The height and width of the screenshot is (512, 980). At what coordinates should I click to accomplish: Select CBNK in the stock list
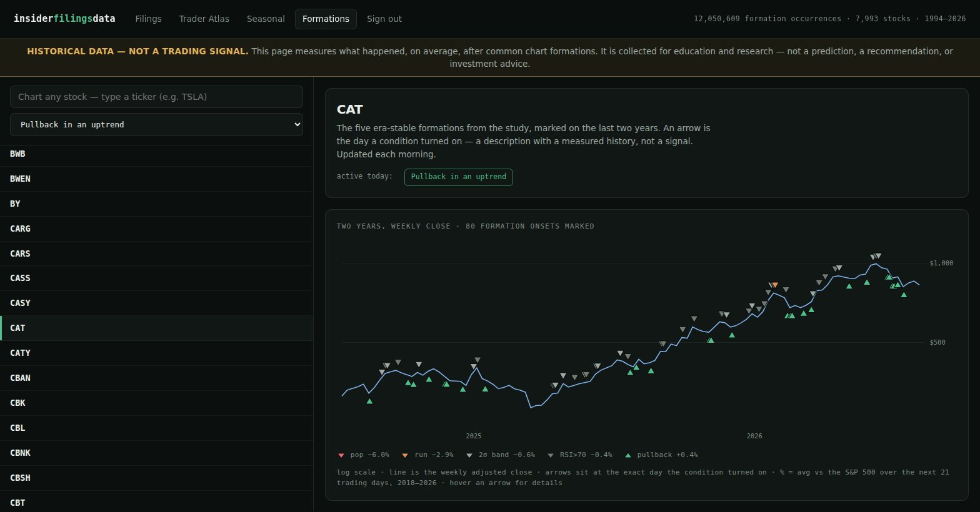(156, 453)
